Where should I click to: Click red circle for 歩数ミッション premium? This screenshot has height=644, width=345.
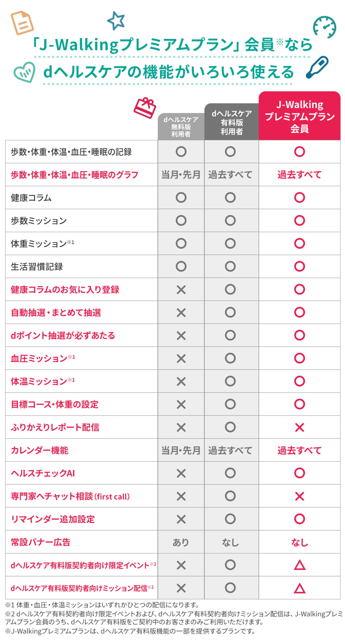point(299,220)
